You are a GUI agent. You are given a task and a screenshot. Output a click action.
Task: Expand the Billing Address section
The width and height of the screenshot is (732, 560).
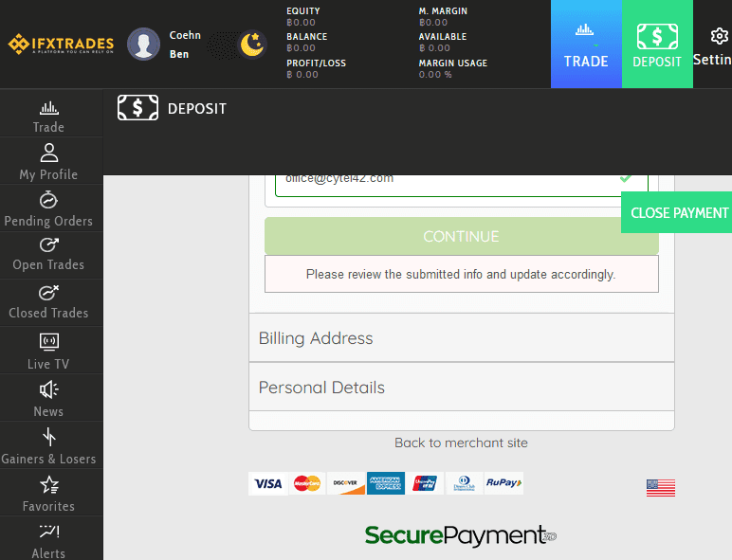click(x=461, y=338)
